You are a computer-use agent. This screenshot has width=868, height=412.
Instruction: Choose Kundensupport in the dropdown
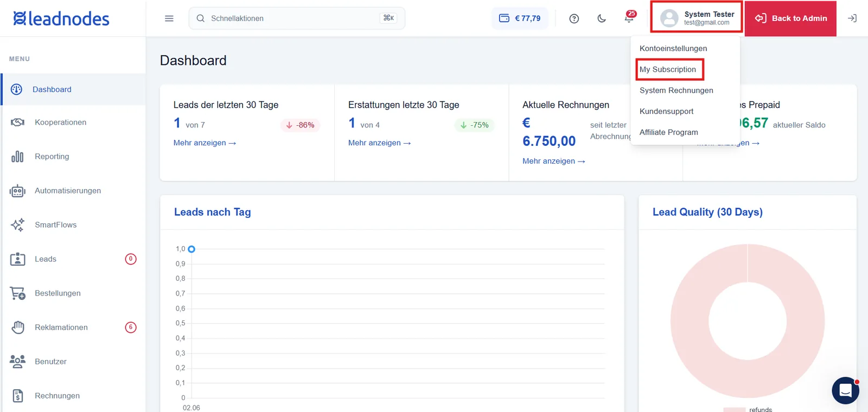[667, 111]
